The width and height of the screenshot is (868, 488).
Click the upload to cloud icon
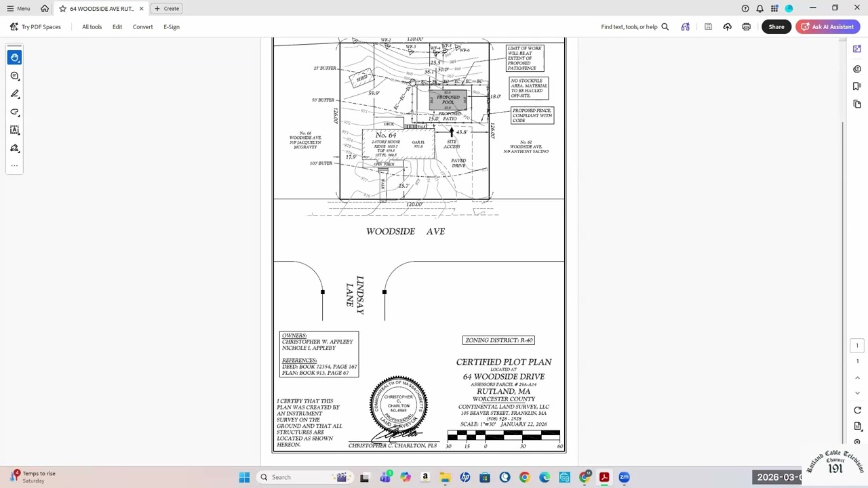(x=728, y=27)
